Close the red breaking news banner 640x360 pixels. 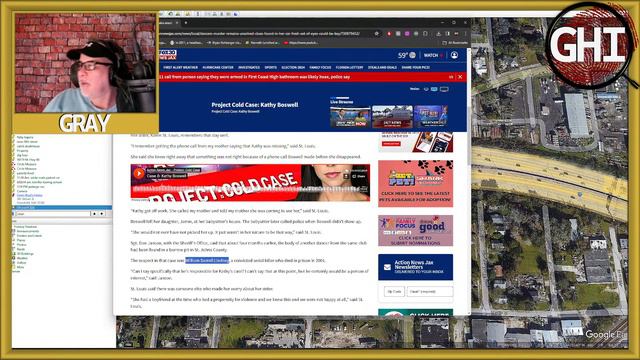pos(460,77)
